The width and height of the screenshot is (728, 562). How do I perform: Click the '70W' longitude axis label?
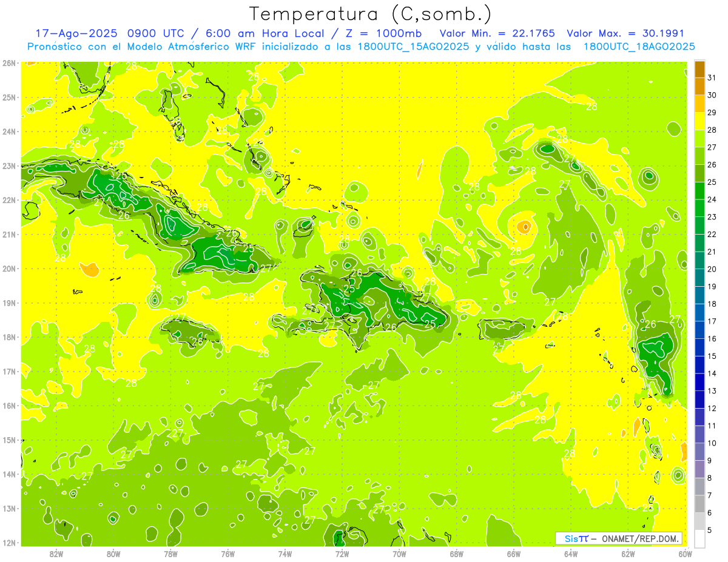point(399,554)
